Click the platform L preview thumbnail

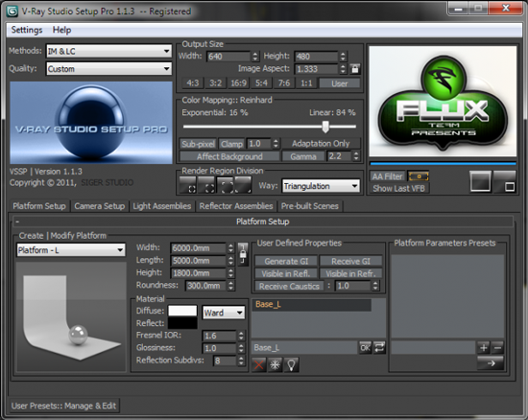click(x=71, y=316)
